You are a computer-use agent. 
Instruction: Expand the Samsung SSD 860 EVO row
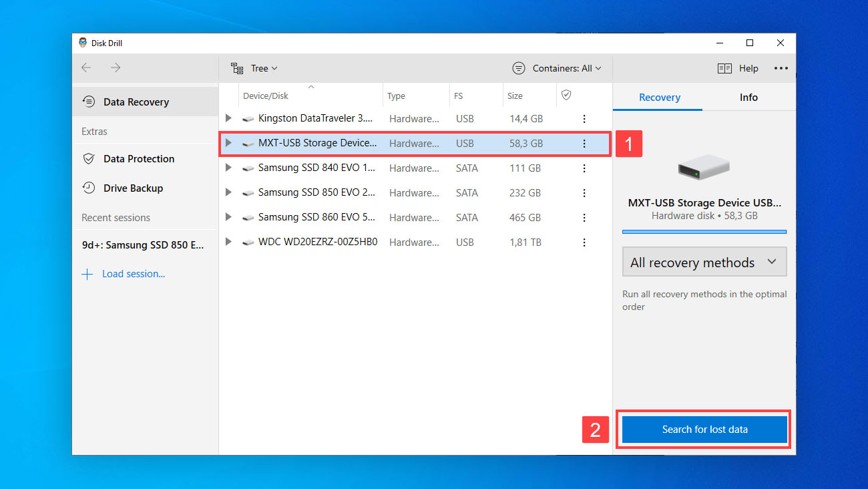click(x=228, y=217)
